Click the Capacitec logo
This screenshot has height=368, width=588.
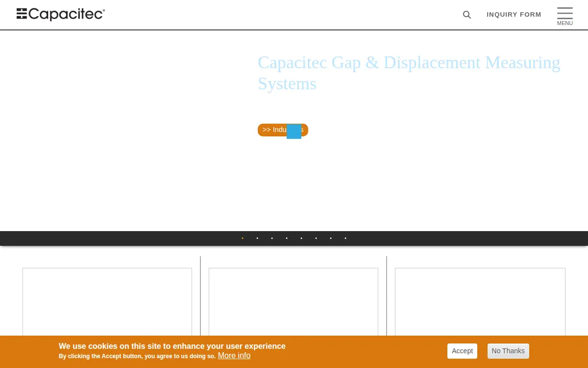click(61, 14)
